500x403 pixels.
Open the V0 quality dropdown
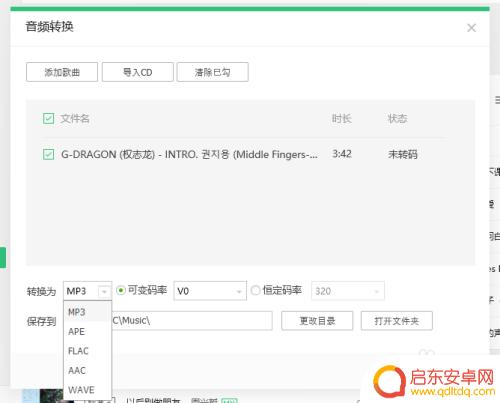(x=210, y=291)
